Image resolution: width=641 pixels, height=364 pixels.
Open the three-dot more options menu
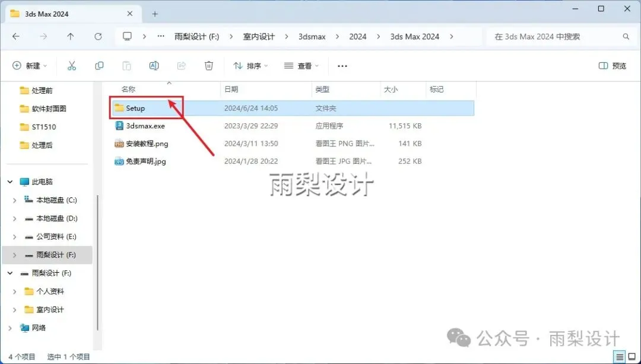pos(342,66)
